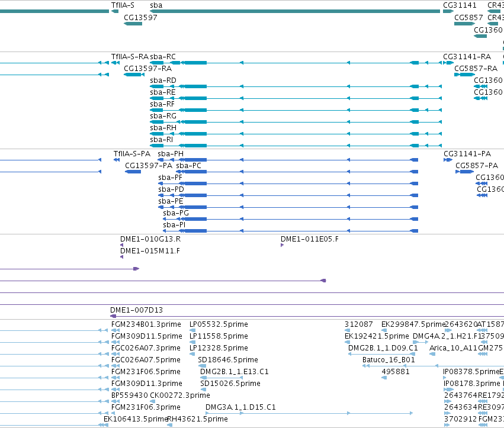Select the LP05532.5prime EST

(x=192, y=330)
